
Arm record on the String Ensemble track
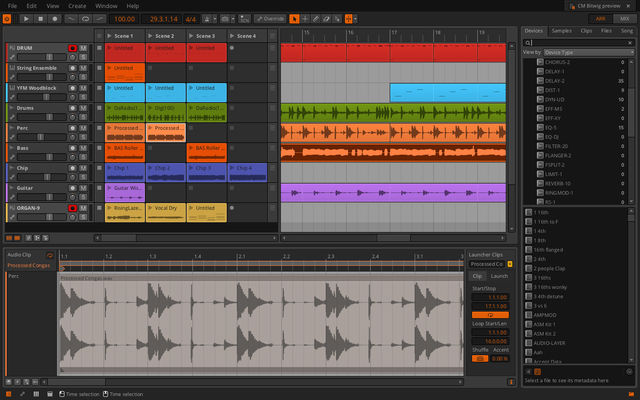(73, 68)
